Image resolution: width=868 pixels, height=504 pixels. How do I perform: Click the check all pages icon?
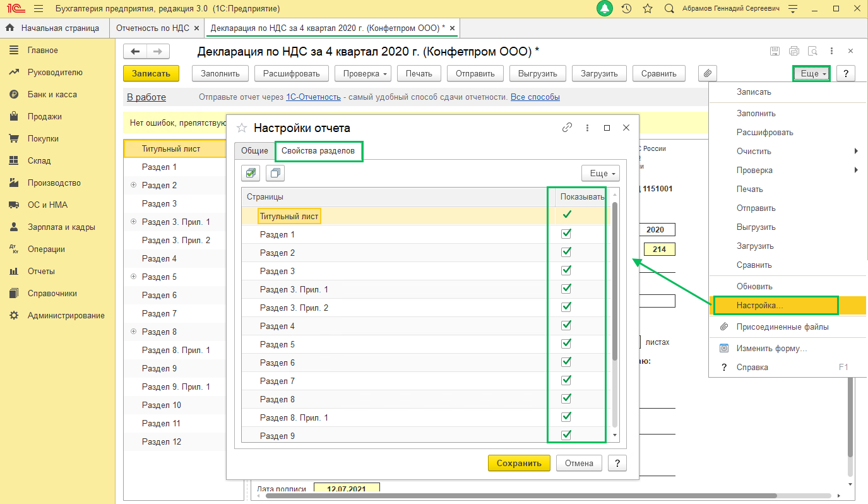point(251,173)
